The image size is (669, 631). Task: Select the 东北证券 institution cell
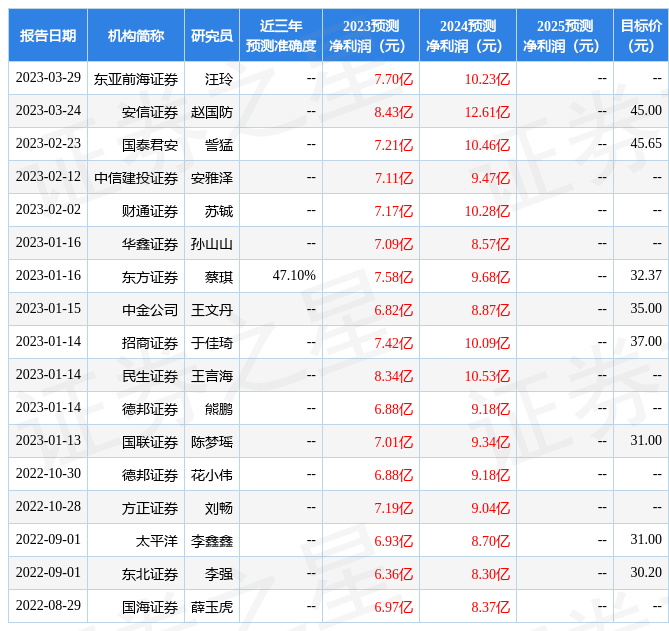[x=150, y=573]
